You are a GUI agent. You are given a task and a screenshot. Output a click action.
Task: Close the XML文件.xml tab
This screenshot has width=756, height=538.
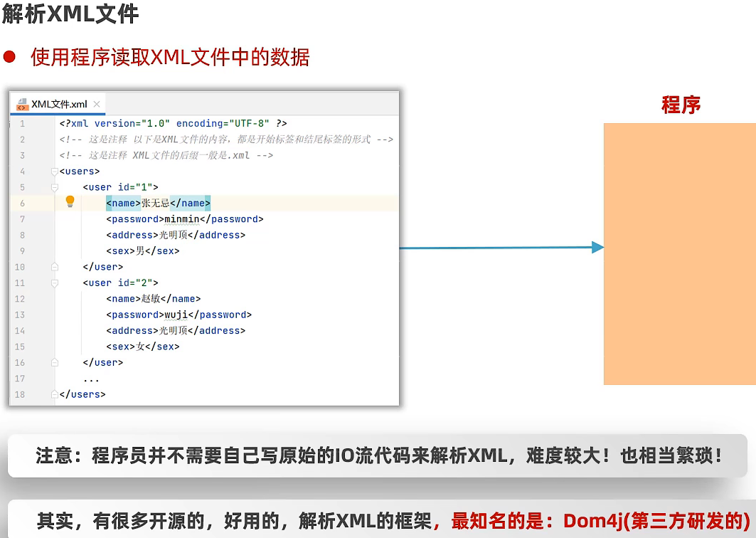[x=97, y=104]
